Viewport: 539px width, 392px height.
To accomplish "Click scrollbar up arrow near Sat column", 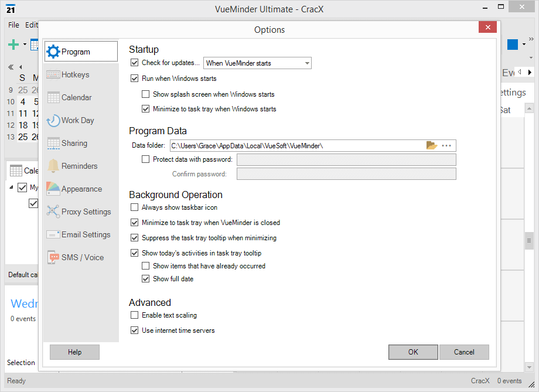I will pyautogui.click(x=530, y=108).
